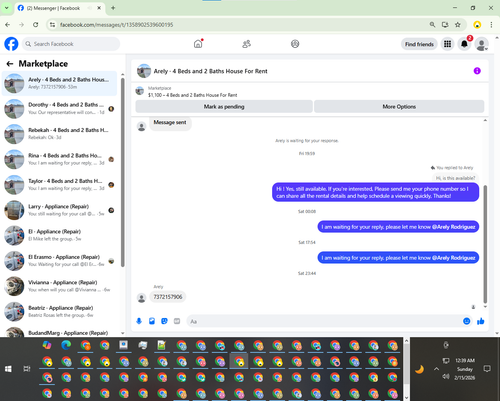
Task: Choose a GIF icon
Action: pyautogui.click(x=177, y=321)
